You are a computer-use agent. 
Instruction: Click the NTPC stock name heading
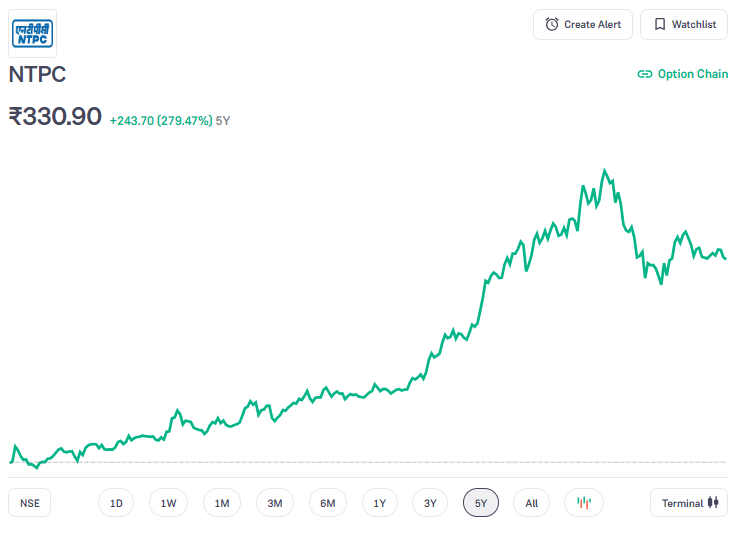(37, 74)
